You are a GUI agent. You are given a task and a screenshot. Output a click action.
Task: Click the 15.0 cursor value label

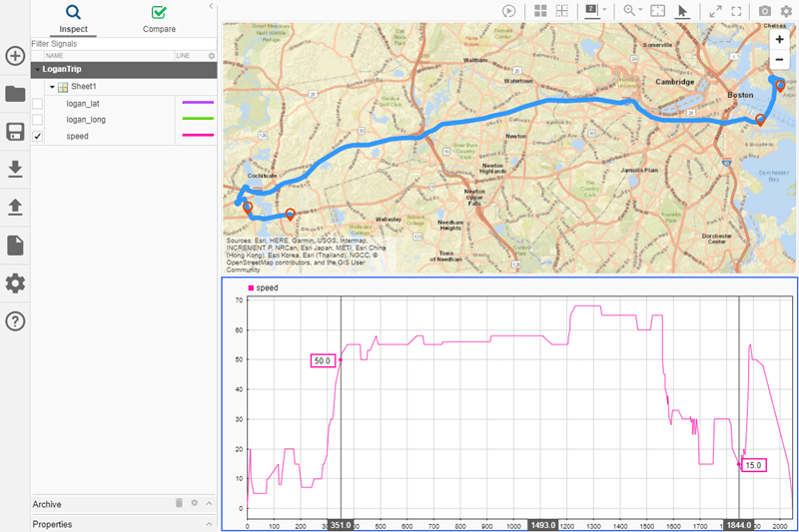pos(754,465)
